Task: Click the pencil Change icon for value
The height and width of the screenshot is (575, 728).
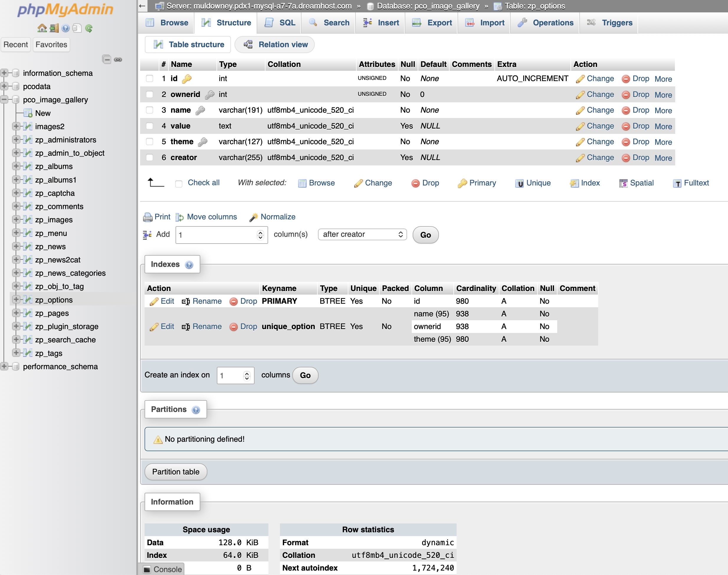Action: point(580,126)
